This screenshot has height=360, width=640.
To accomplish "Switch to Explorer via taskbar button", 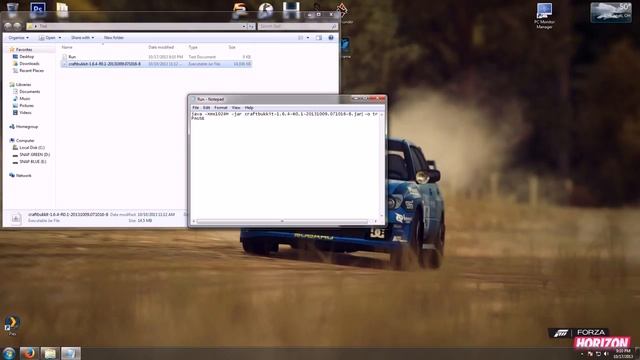I will 50,353.
